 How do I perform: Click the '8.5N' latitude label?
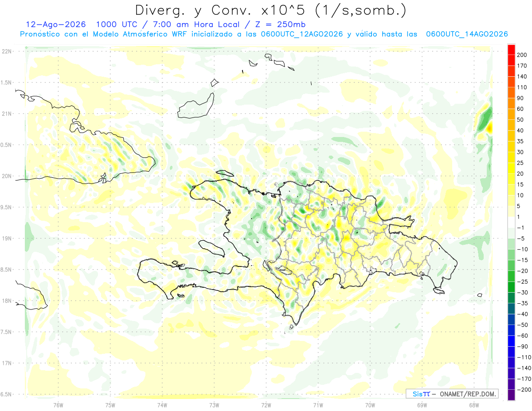point(7,270)
